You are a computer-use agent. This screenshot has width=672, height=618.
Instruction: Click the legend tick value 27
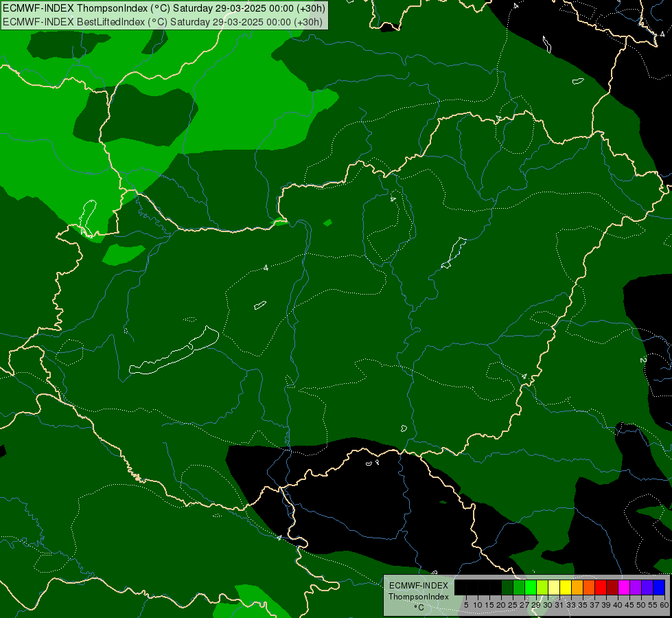tap(524, 605)
